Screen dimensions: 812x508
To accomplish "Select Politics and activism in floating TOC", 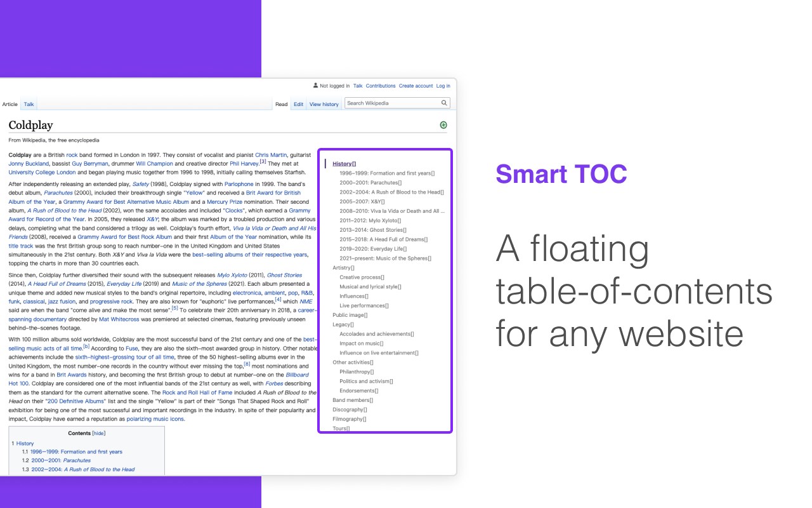I will click(x=366, y=382).
